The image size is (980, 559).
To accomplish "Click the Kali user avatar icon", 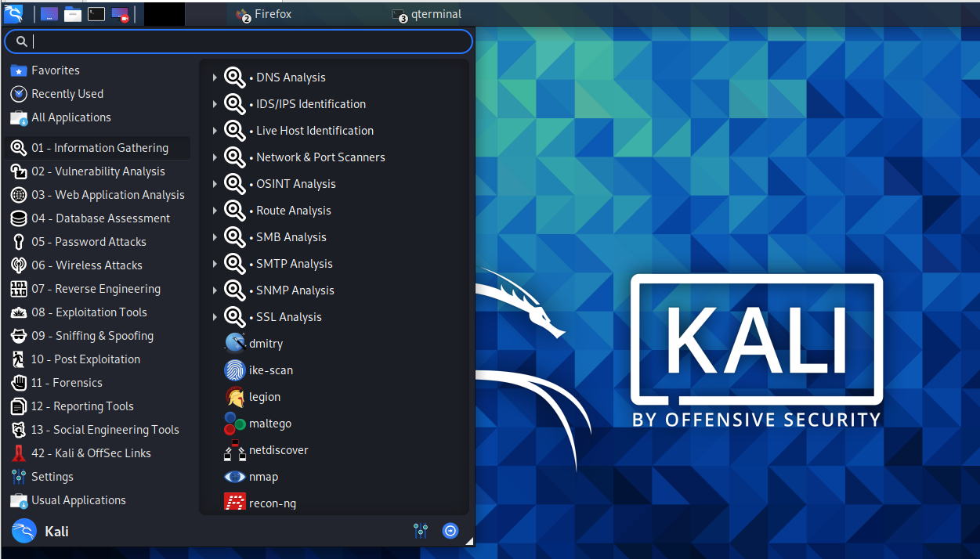I will click(x=24, y=531).
